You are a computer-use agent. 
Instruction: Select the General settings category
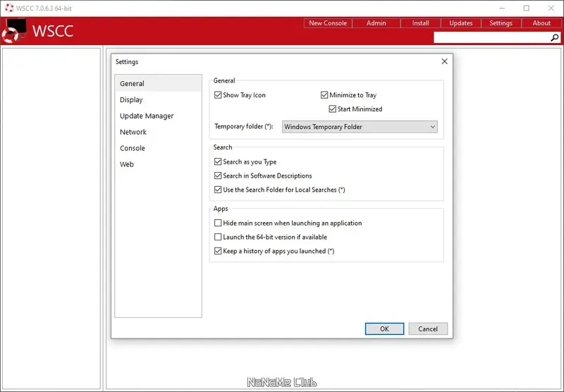[x=158, y=83]
